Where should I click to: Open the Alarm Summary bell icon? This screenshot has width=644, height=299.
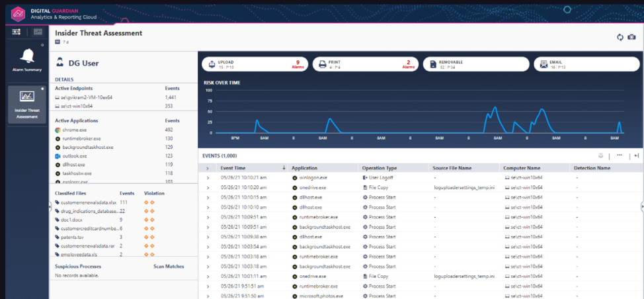pyautogui.click(x=28, y=54)
